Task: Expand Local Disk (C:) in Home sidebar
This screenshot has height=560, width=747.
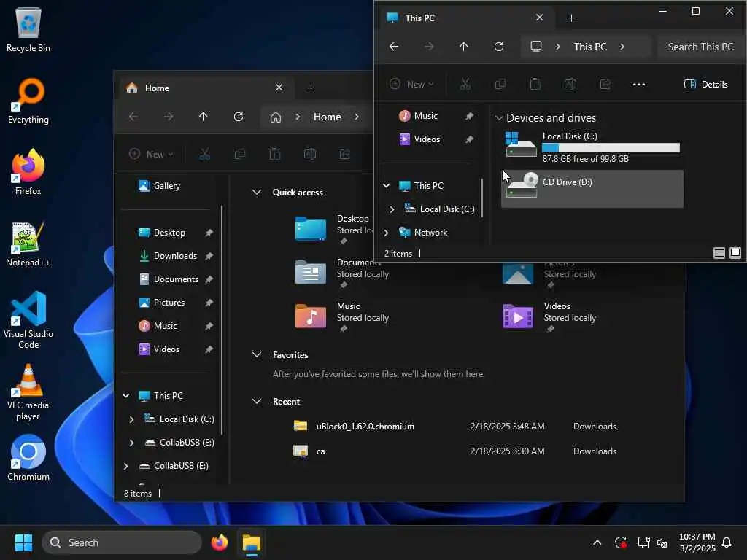Action: (131, 419)
